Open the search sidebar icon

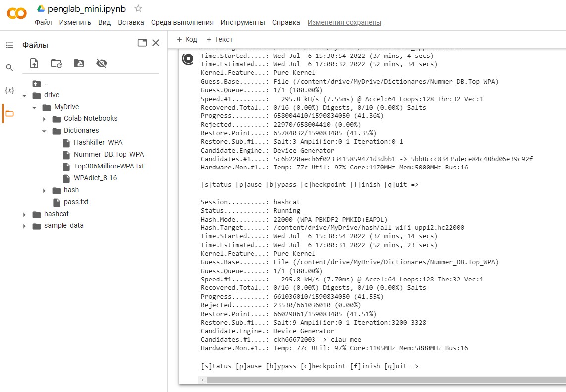click(9, 68)
